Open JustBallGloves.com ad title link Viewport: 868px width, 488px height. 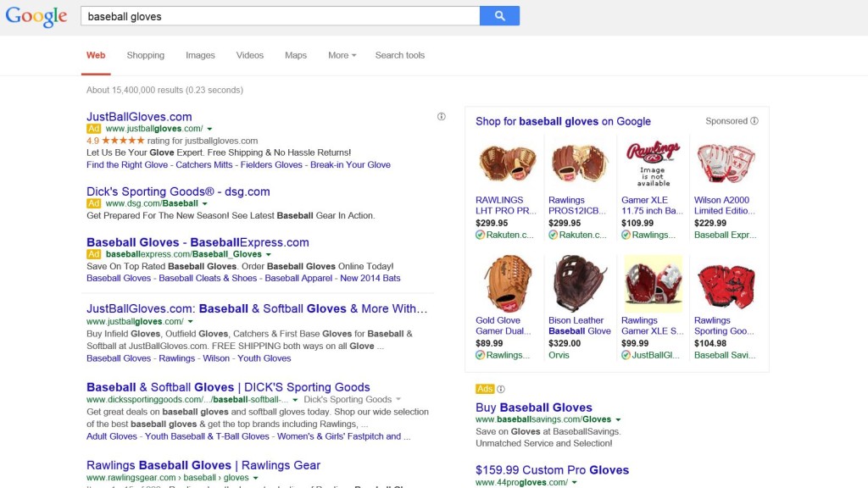click(139, 117)
